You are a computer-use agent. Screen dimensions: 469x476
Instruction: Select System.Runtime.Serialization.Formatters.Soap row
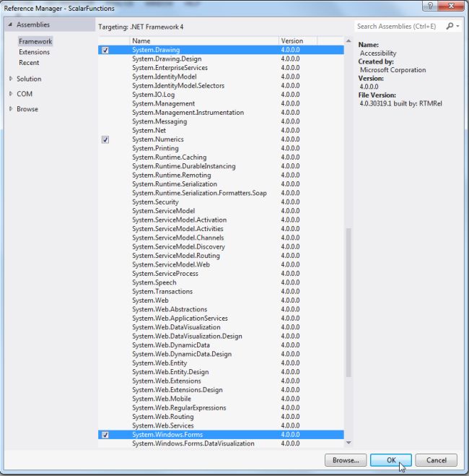pos(221,193)
